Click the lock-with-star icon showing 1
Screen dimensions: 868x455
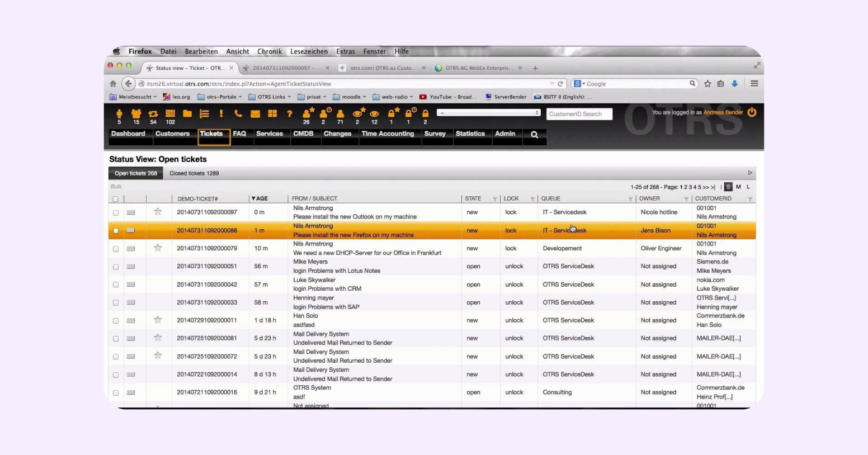pos(393,113)
